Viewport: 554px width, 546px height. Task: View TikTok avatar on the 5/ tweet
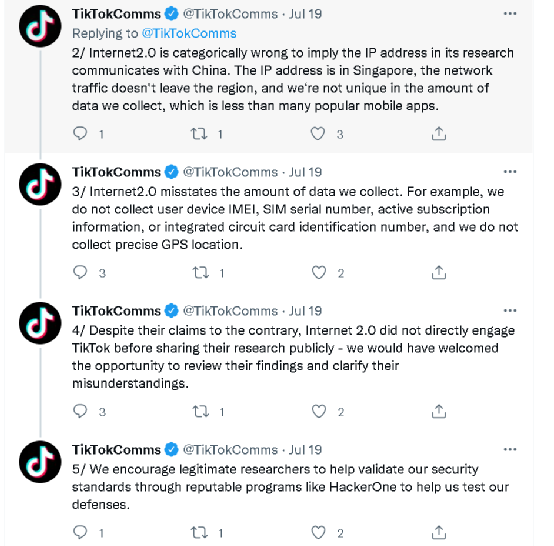coord(40,462)
